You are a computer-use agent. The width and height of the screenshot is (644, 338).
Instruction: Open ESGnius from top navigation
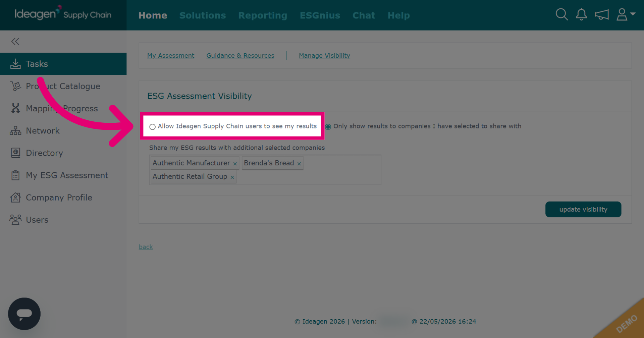pyautogui.click(x=320, y=15)
